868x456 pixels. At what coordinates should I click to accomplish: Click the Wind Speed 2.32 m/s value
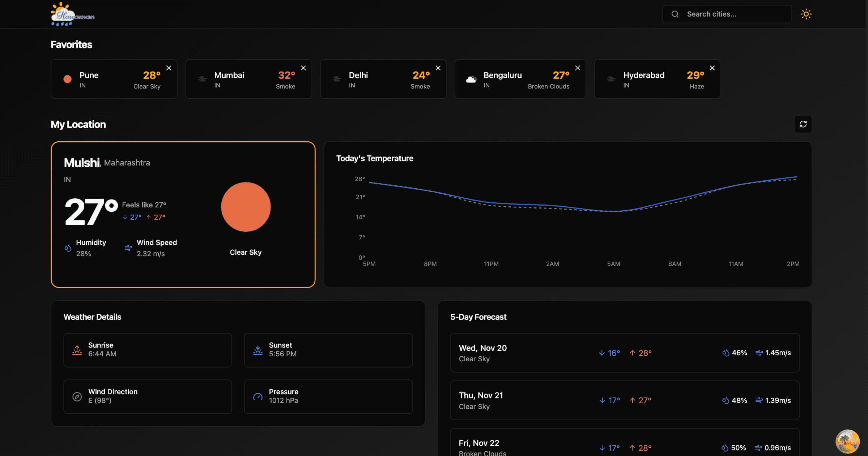(150, 254)
